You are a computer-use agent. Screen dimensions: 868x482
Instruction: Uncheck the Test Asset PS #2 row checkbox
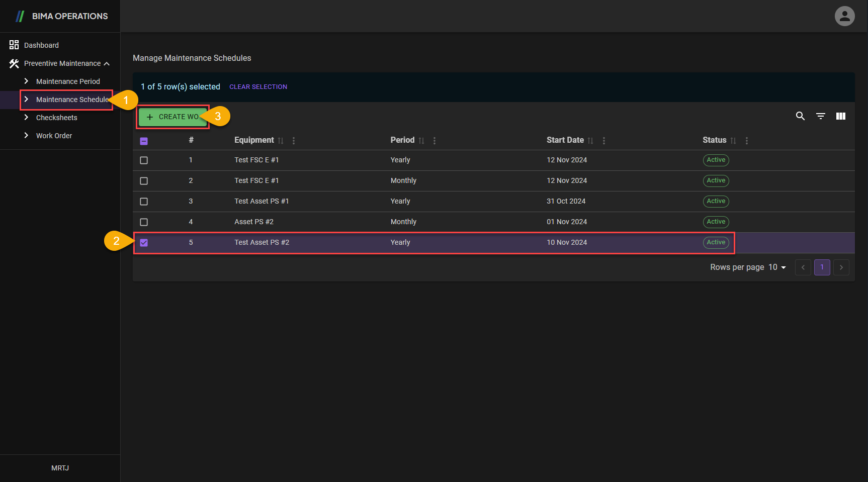[x=144, y=243]
